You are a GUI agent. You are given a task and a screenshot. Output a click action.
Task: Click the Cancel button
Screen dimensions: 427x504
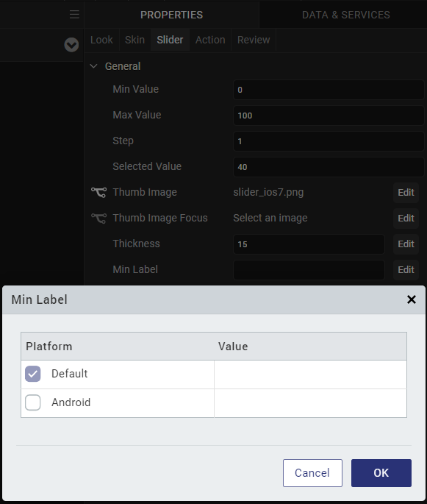coord(312,473)
